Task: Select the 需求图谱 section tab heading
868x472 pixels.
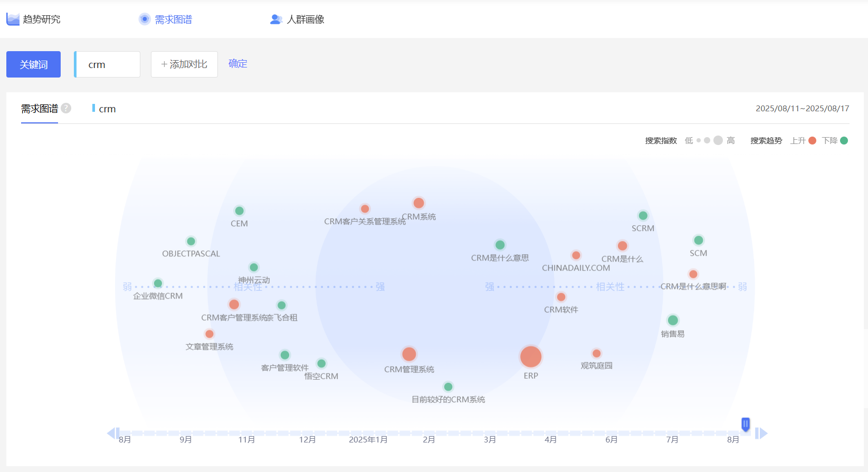Action: (40, 109)
